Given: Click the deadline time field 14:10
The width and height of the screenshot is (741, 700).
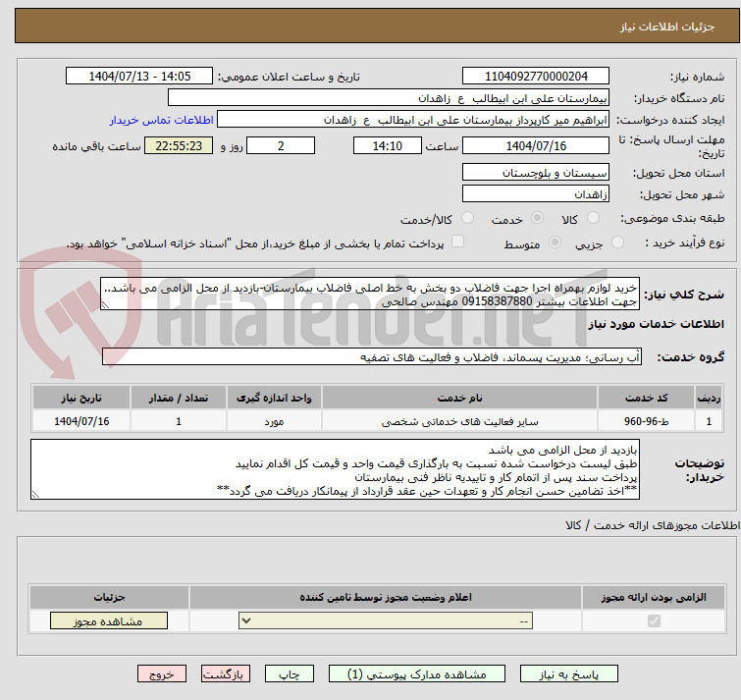Looking at the screenshot, I should point(388,145).
